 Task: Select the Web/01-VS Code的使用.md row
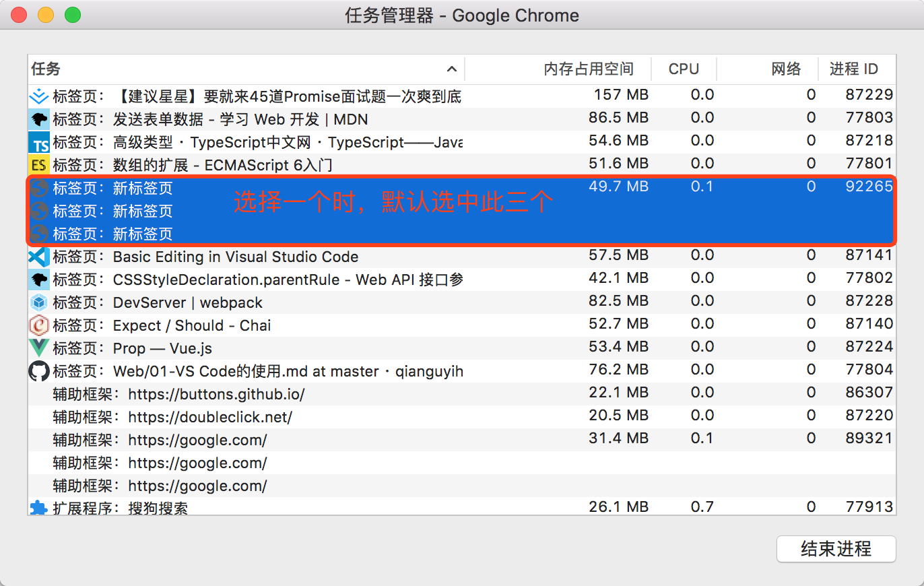[x=462, y=371]
